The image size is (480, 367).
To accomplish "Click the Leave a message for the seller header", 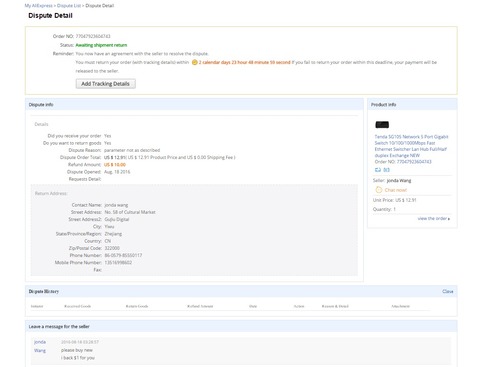I will pos(59,327).
